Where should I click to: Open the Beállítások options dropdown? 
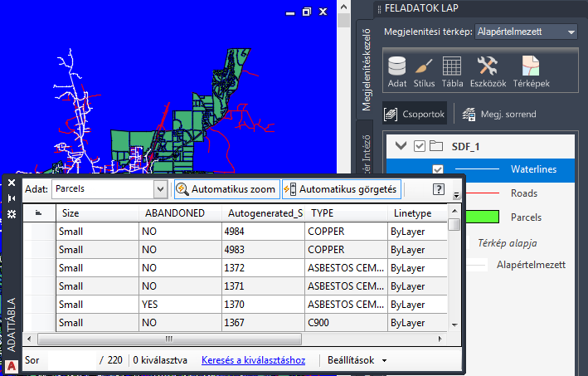point(357,360)
